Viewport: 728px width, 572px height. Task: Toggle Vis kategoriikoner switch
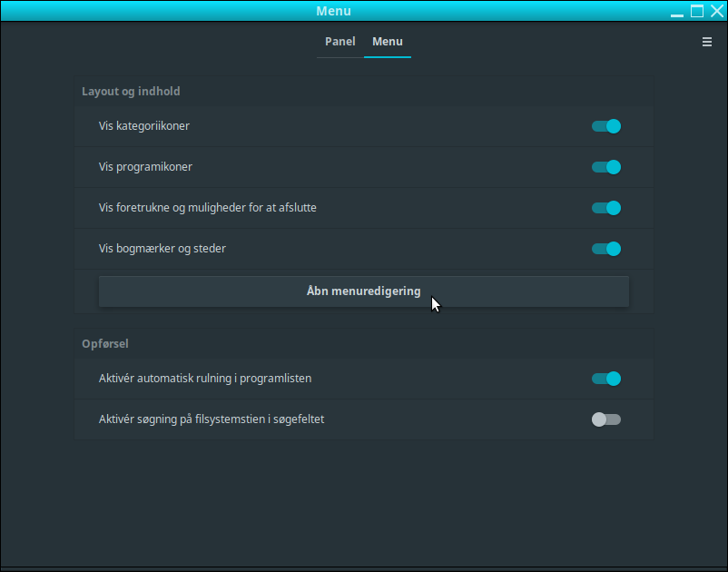click(605, 126)
